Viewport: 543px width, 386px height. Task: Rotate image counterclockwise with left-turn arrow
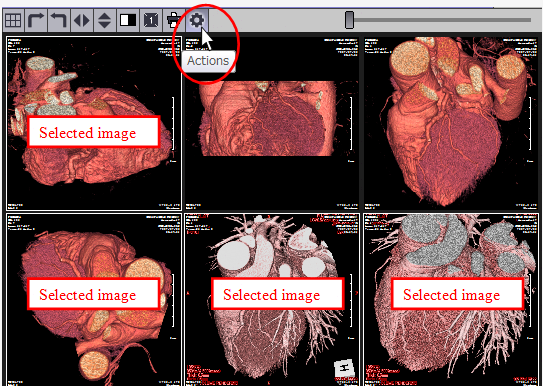point(59,20)
